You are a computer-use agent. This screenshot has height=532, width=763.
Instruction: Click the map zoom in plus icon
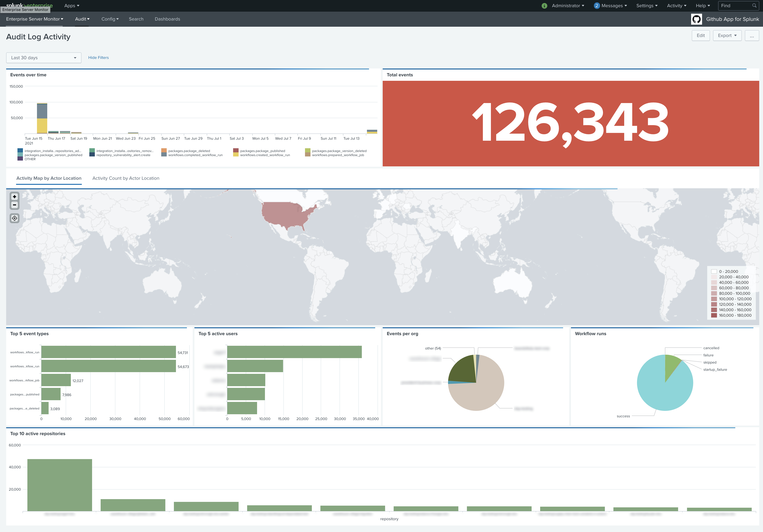pos(15,197)
